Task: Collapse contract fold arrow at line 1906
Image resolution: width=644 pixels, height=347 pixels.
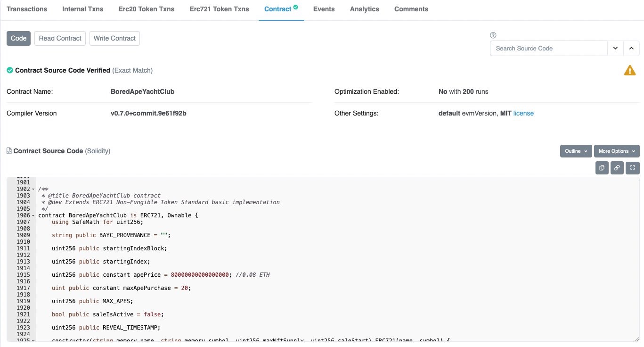Action: click(33, 215)
